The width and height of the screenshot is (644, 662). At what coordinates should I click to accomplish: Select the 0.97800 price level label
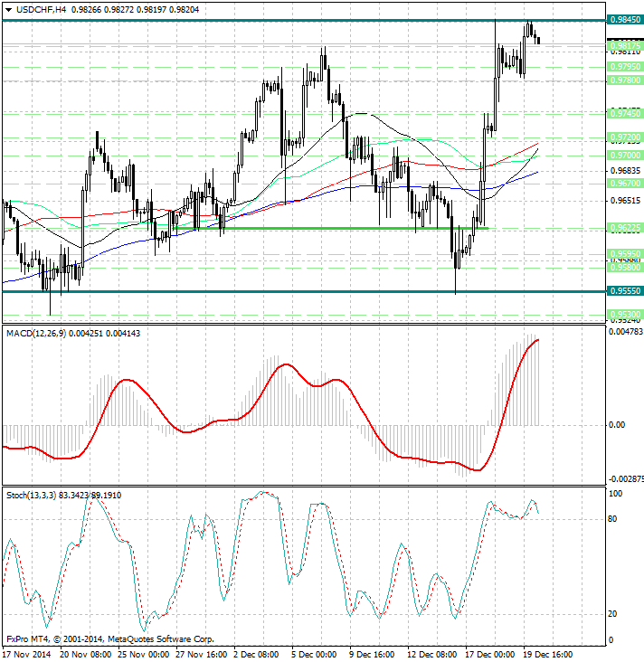click(x=625, y=80)
